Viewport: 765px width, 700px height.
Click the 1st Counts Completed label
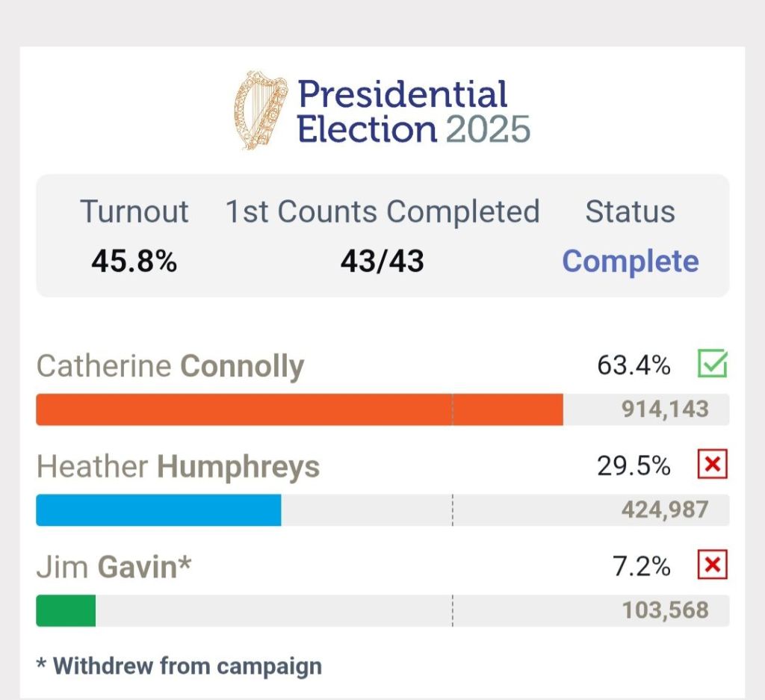coord(382,211)
